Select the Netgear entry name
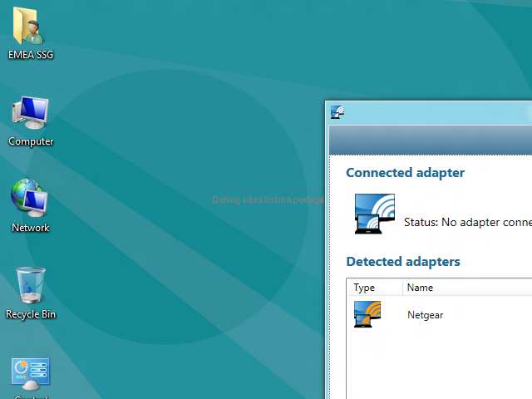 pyautogui.click(x=425, y=315)
